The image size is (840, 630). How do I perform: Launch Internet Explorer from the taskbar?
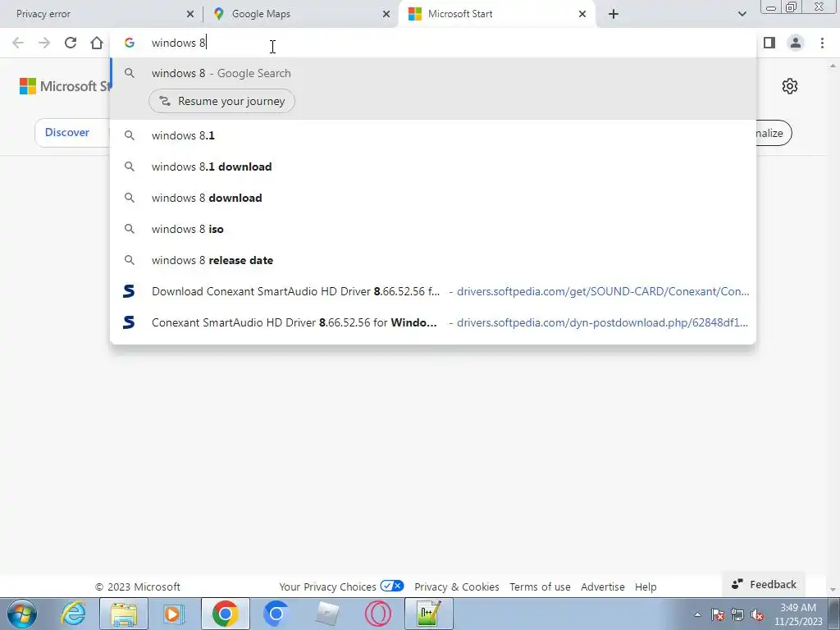pyautogui.click(x=73, y=614)
